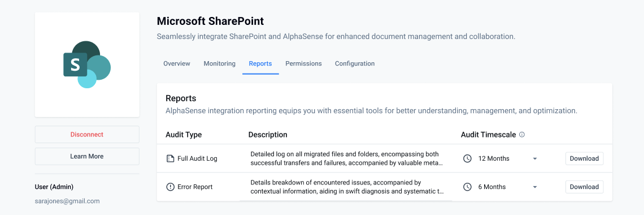
Task: Download the Full Audit Log report
Action: coord(585,158)
